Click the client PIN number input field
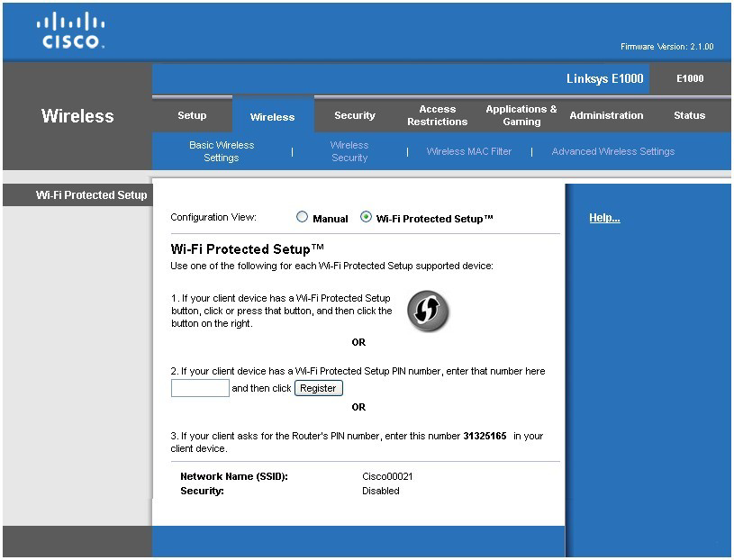Image resolution: width=734 pixels, height=560 pixels. (200, 388)
